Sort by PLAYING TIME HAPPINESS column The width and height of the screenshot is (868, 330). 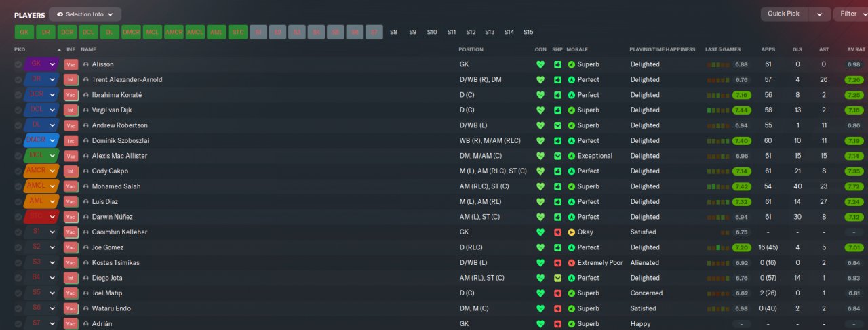click(x=662, y=49)
